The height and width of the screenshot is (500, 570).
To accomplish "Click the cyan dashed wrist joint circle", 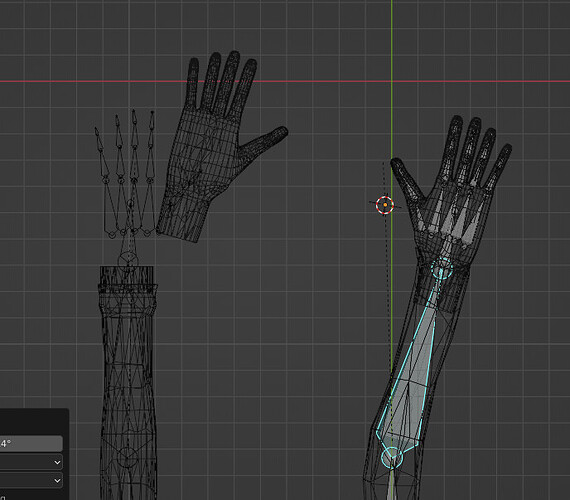I will [442, 268].
